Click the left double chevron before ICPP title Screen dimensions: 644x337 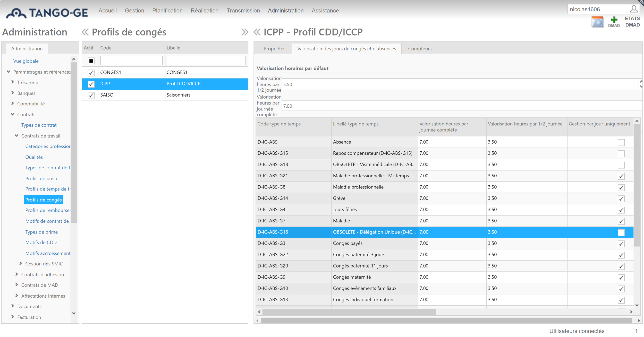[257, 32]
